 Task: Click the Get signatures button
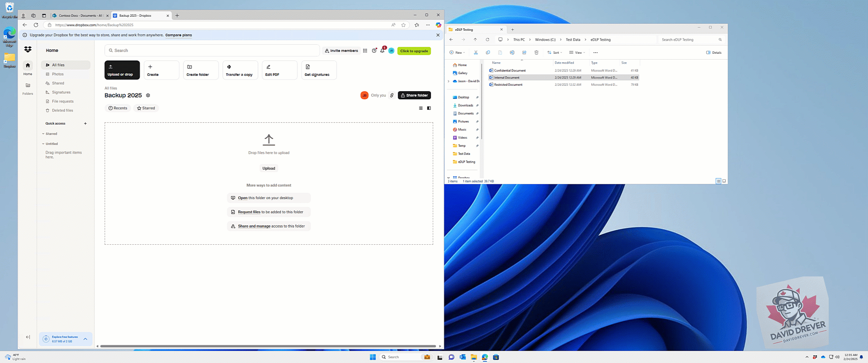pos(319,70)
